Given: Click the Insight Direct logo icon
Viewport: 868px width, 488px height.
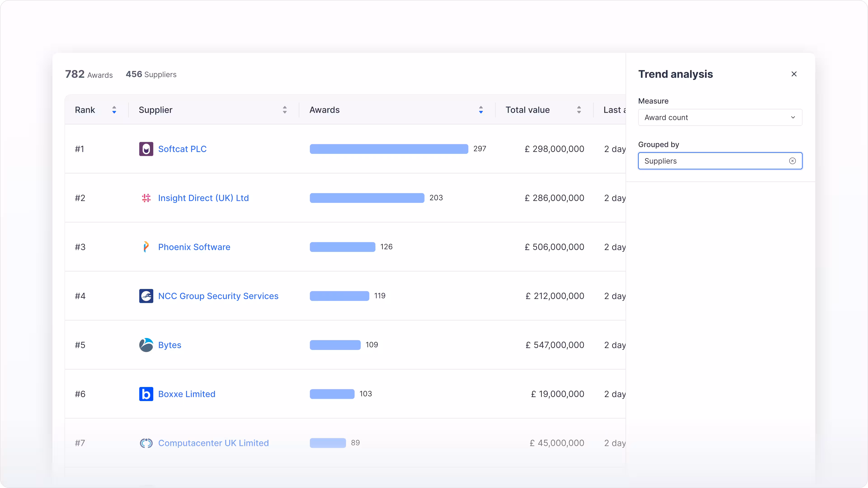Looking at the screenshot, I should [x=146, y=198].
